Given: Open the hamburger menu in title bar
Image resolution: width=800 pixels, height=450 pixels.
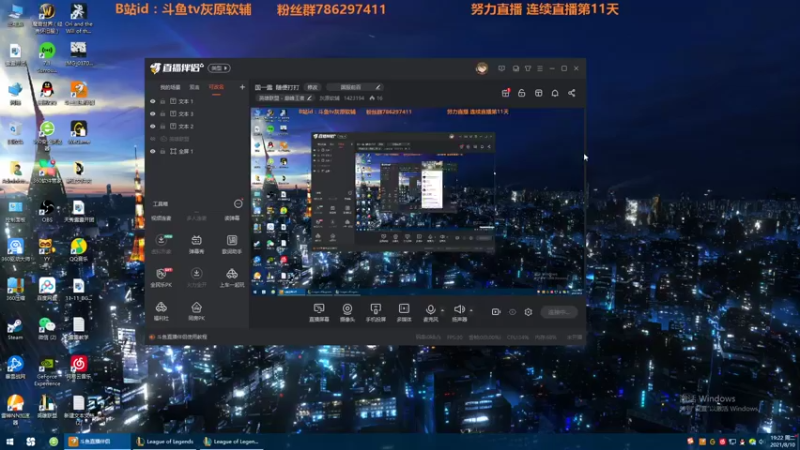Looking at the screenshot, I should pyautogui.click(x=540, y=68).
